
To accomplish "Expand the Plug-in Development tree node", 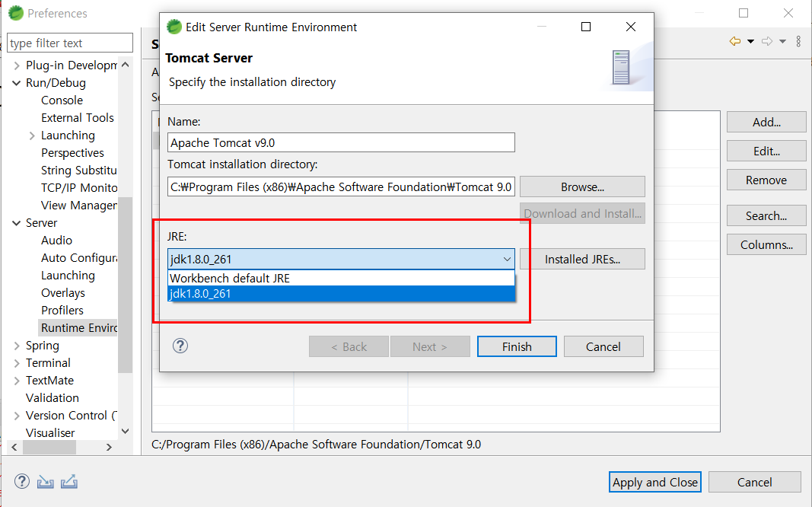I will tap(17, 65).
